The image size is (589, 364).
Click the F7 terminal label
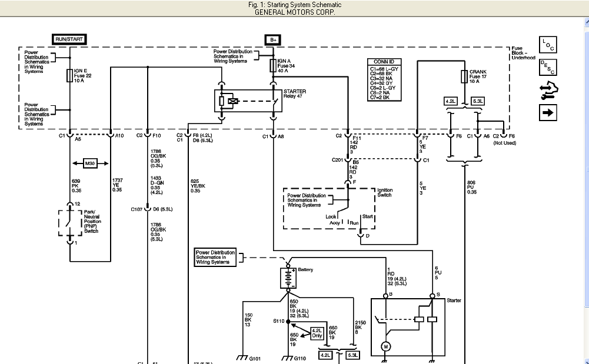point(425,138)
